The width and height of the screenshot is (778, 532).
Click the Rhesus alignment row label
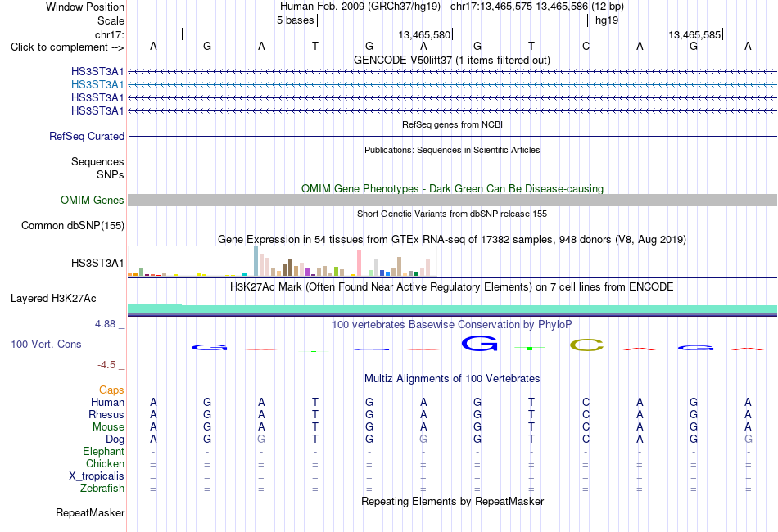(106, 414)
